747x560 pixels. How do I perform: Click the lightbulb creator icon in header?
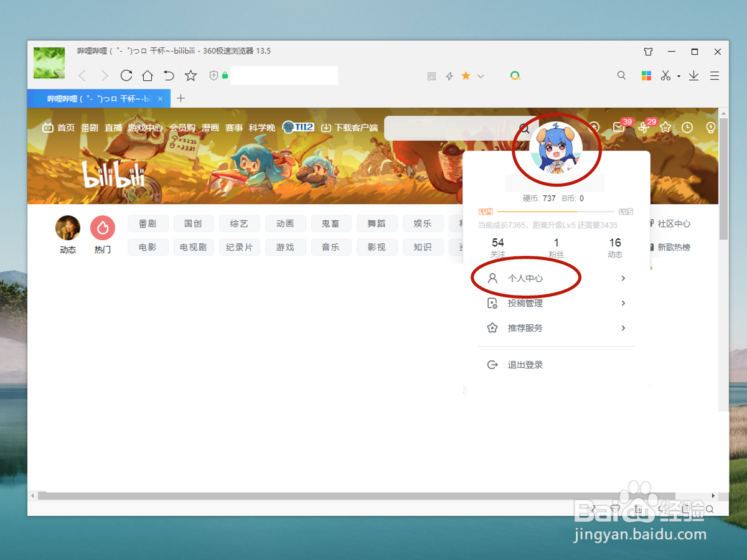[x=711, y=127]
